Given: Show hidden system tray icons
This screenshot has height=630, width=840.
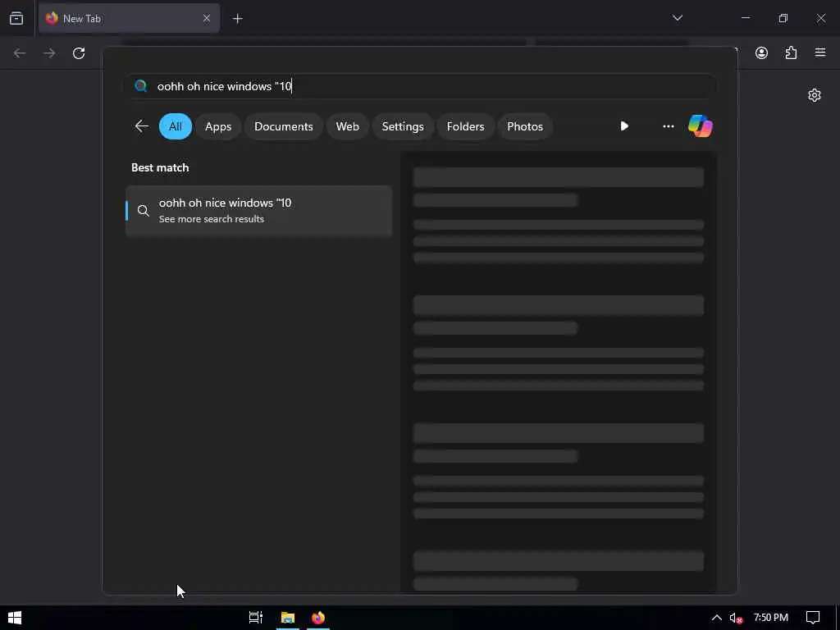Looking at the screenshot, I should click(x=716, y=618).
